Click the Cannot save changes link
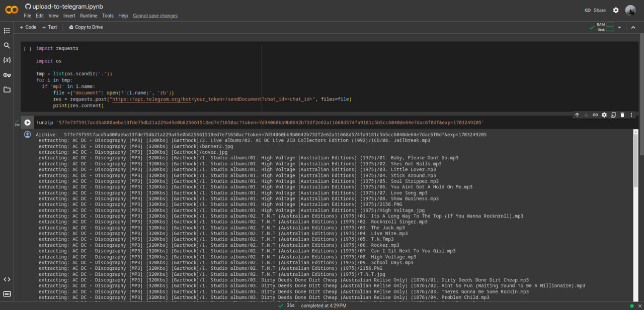644x310 pixels. (x=155, y=16)
